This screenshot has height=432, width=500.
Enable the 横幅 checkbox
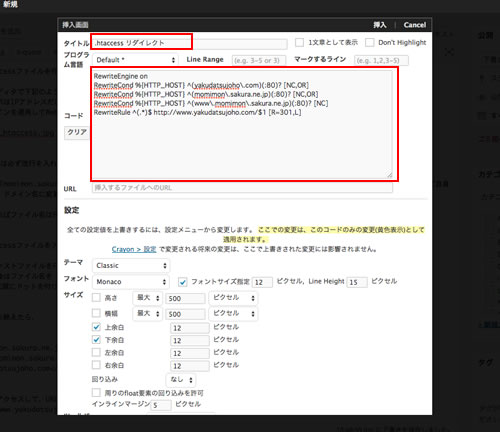click(x=96, y=313)
